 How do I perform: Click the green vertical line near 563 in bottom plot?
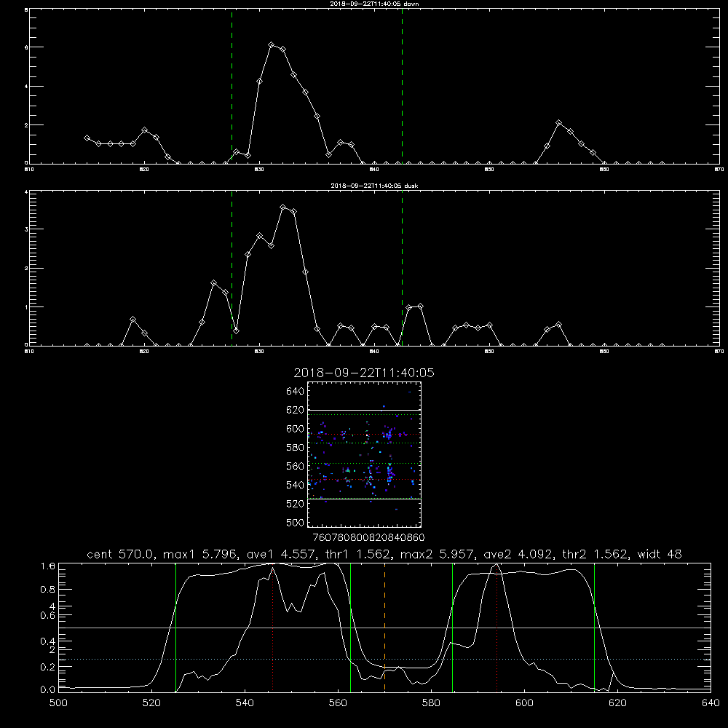tap(351, 628)
